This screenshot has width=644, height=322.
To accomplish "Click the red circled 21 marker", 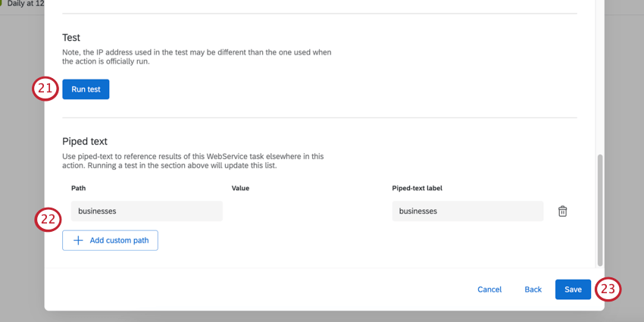I will [x=45, y=89].
